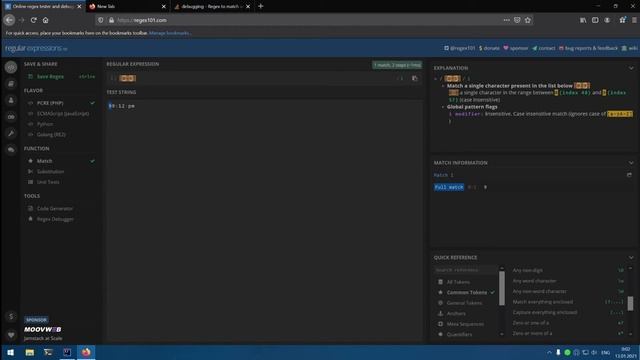Open the donate link in header

point(489,48)
